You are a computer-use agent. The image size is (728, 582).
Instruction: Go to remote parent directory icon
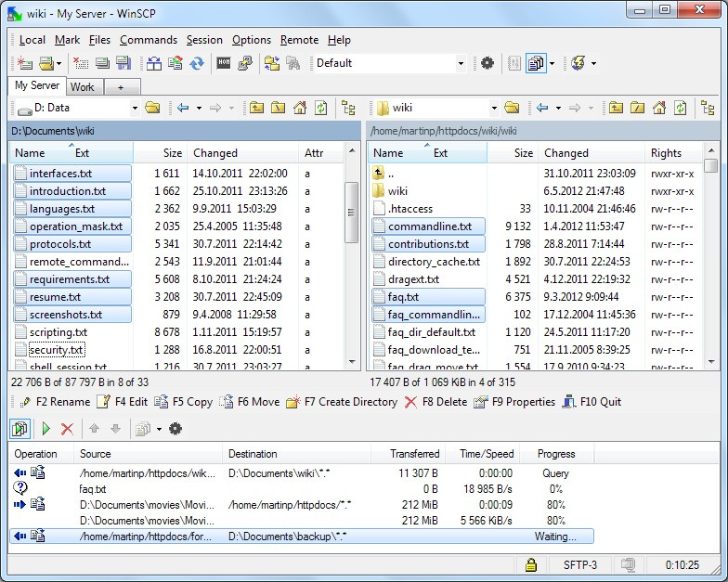(617, 108)
